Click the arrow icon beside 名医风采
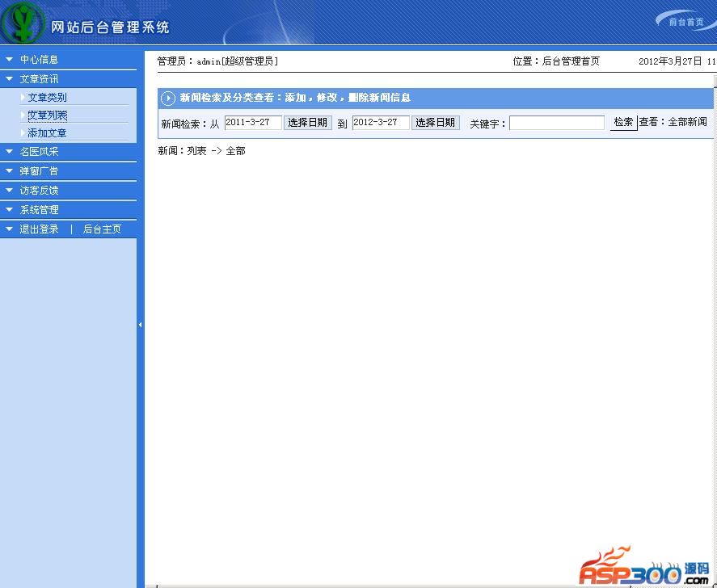The image size is (717, 588). [x=9, y=151]
